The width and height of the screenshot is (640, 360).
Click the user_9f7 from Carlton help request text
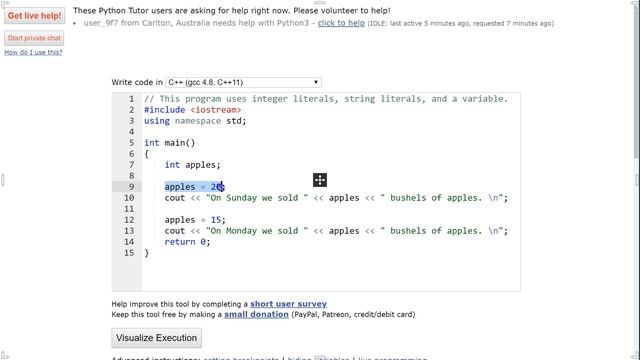click(x=196, y=23)
